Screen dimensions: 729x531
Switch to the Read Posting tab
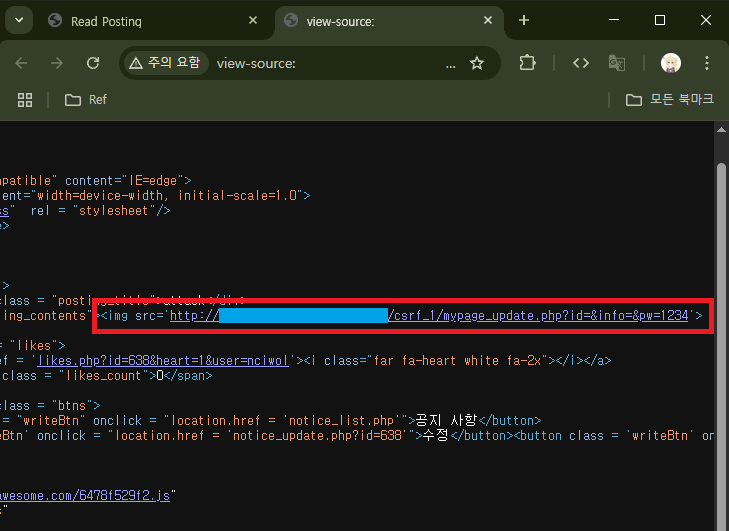tap(152, 21)
